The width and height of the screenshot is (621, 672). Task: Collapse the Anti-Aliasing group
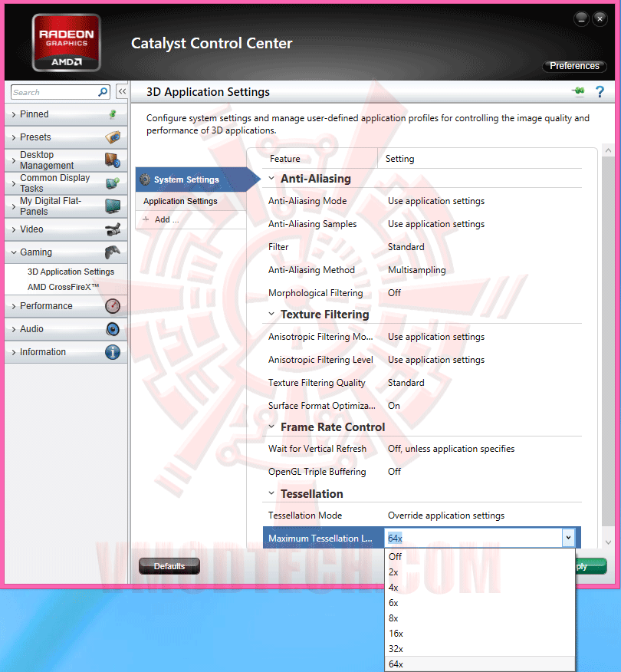click(271, 178)
